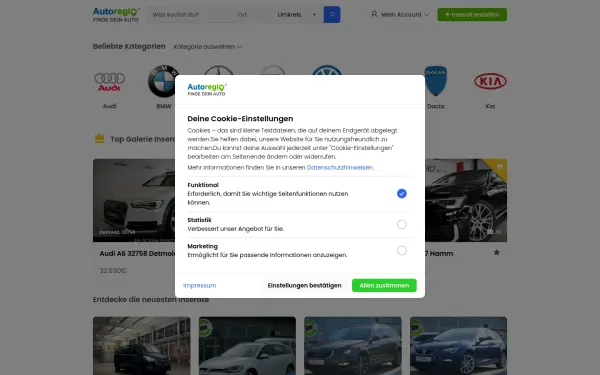Click the 'Audi A6 32758 Detmold' listing title
The image size is (600, 375).
(x=137, y=253)
